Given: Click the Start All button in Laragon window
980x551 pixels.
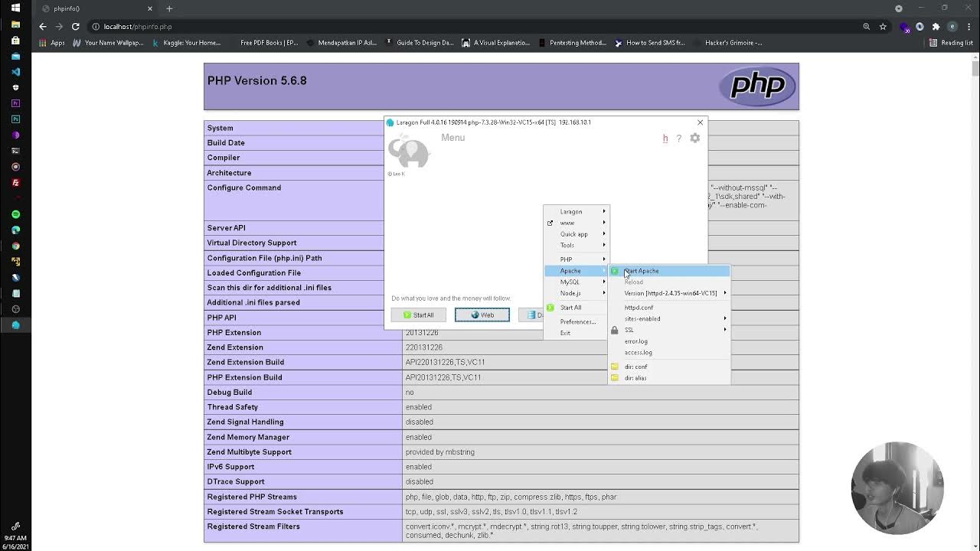Looking at the screenshot, I should pyautogui.click(x=419, y=315).
